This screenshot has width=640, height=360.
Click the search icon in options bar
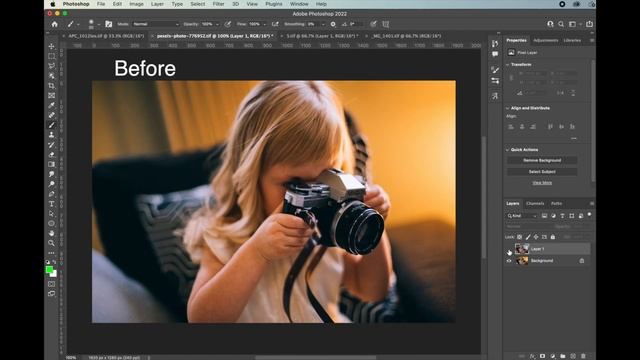point(561,24)
